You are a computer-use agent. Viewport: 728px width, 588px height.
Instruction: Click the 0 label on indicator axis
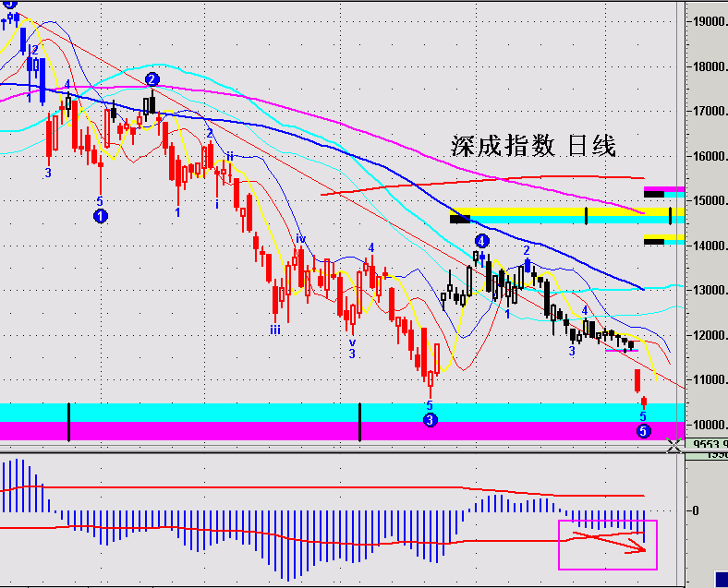click(695, 511)
